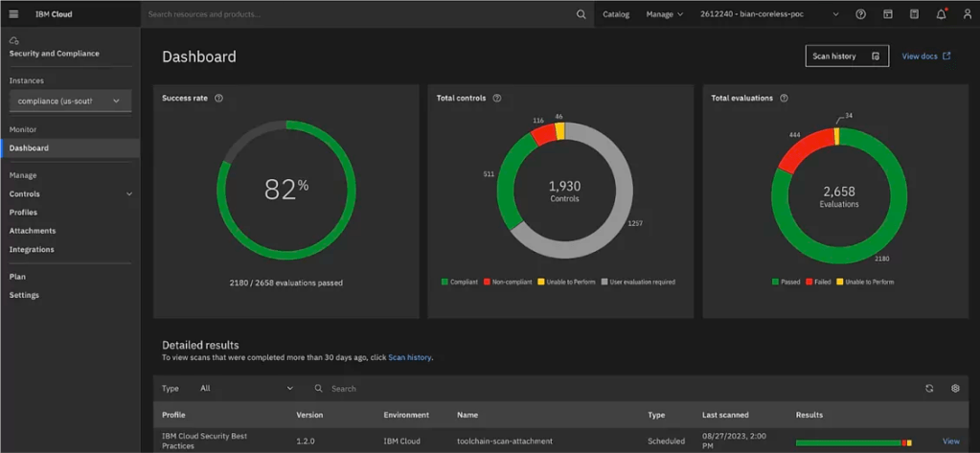Open table settings gear icon
980x453 pixels.
pos(955,389)
